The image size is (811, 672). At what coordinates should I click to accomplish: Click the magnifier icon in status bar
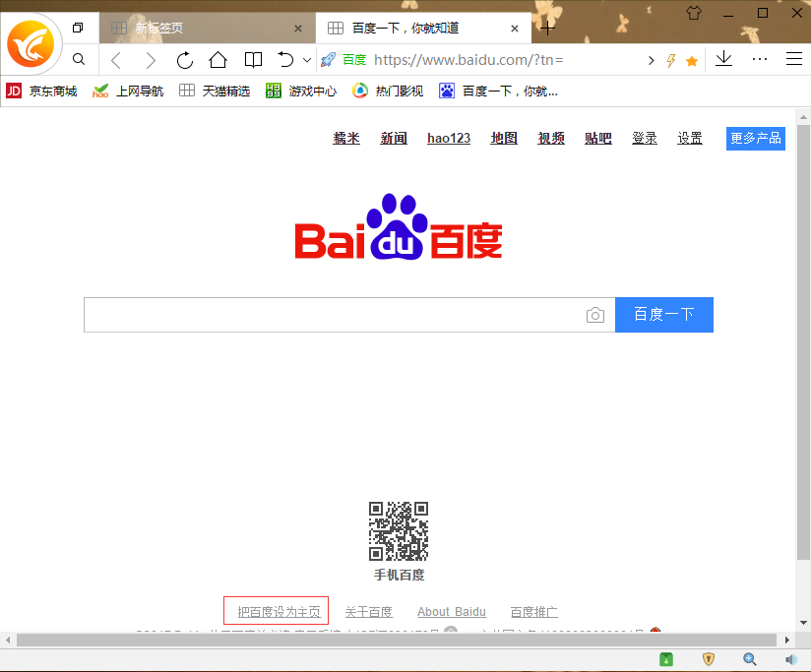pyautogui.click(x=750, y=659)
